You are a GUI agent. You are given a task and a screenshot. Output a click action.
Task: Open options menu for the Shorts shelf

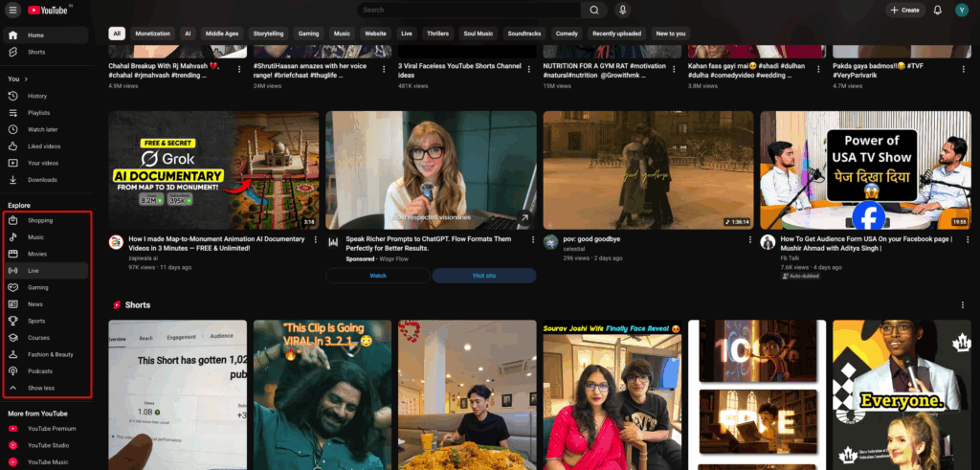[x=962, y=305]
